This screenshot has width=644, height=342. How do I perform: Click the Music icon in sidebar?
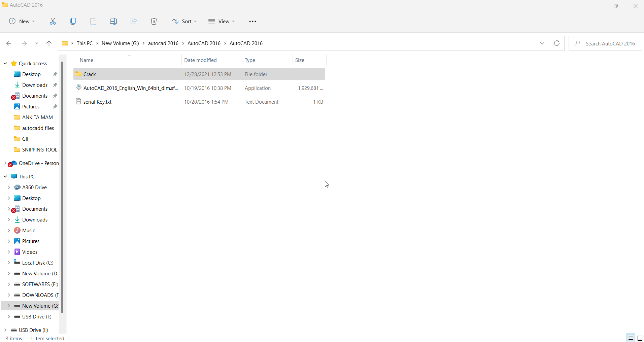[x=17, y=230]
